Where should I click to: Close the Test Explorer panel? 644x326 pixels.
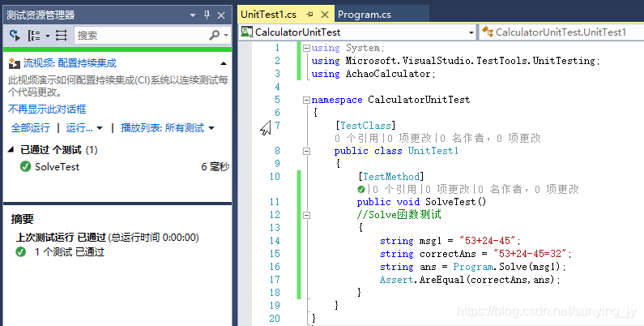[x=221, y=15]
